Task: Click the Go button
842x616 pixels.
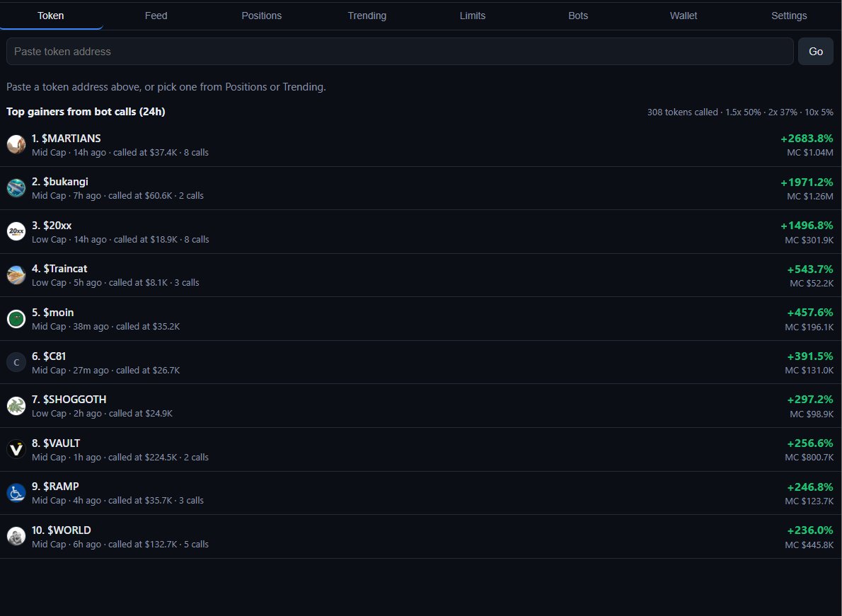Action: 816,52
